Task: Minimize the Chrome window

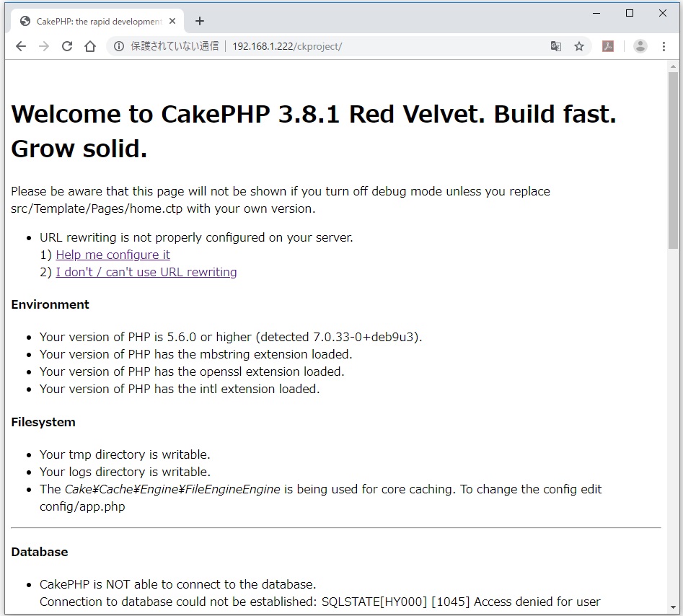Action: pos(596,13)
